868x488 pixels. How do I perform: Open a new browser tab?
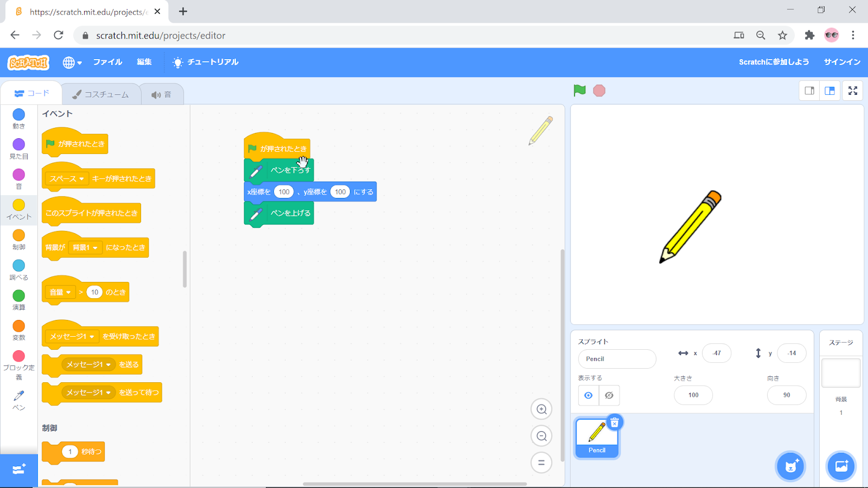[183, 11]
